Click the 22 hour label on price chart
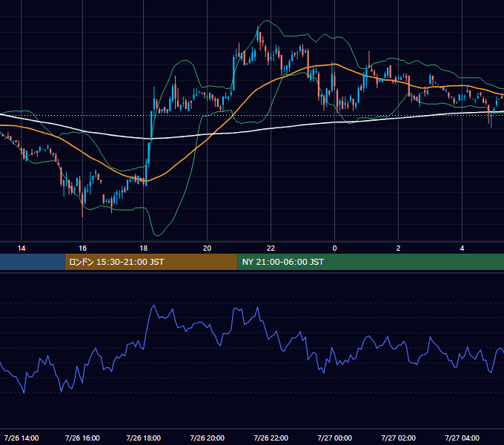This screenshot has width=504, height=445. 271,248
